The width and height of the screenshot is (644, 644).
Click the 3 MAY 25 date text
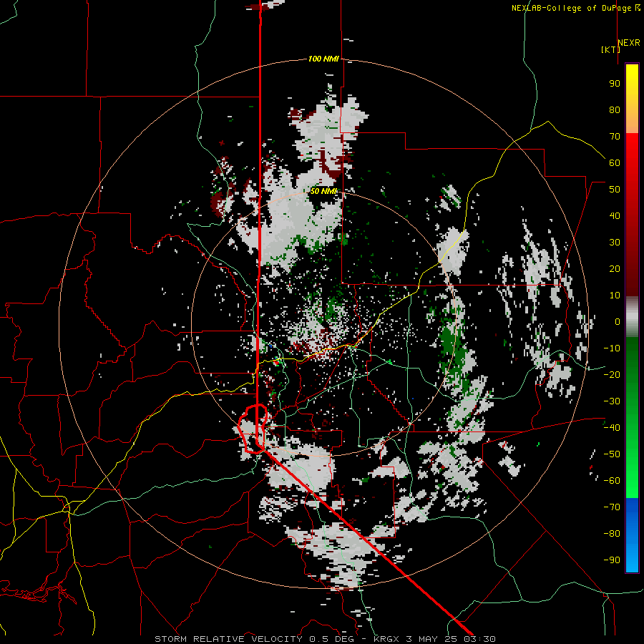(x=431, y=639)
